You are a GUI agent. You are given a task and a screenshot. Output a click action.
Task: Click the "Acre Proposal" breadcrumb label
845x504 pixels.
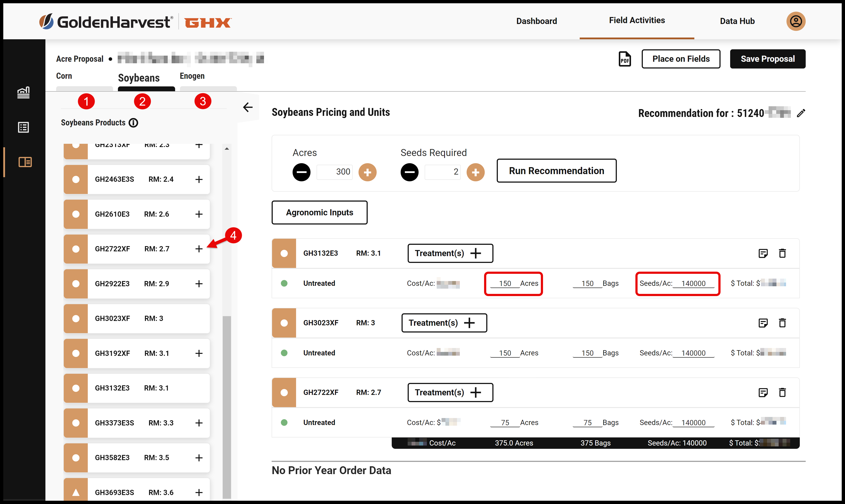tap(80, 59)
